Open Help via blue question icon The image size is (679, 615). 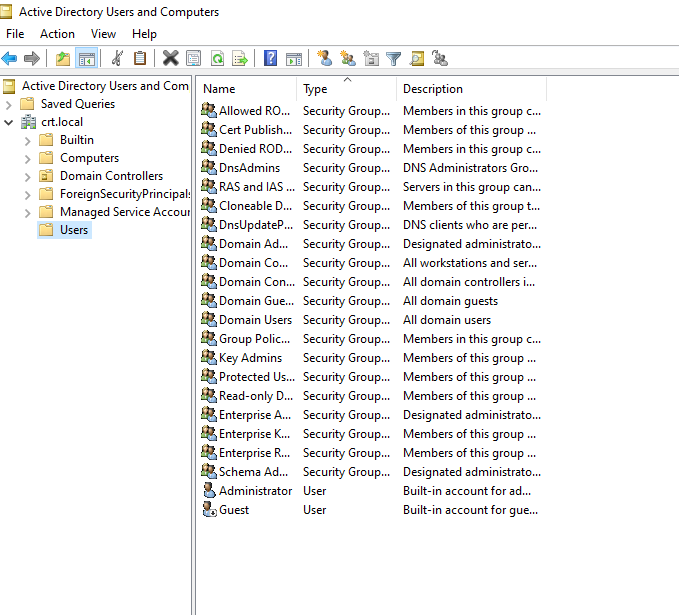coord(270,58)
